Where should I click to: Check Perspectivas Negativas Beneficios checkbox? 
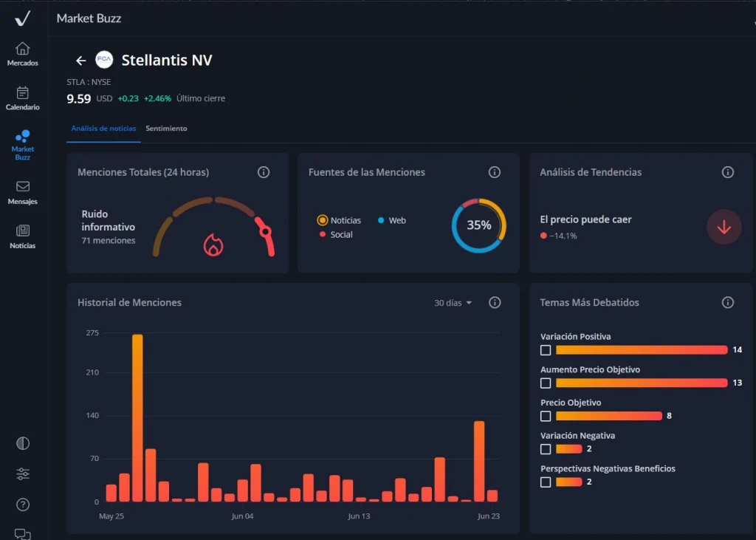coord(546,482)
